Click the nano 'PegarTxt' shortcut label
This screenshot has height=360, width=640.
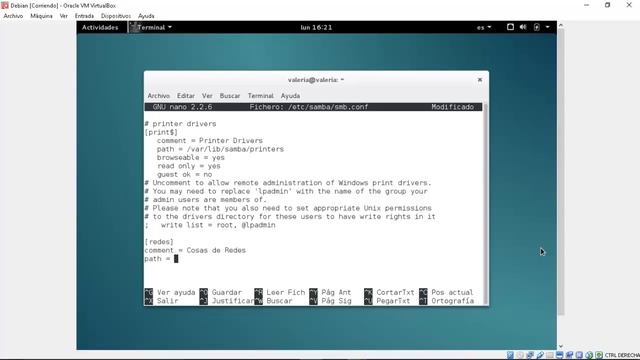[393, 301]
